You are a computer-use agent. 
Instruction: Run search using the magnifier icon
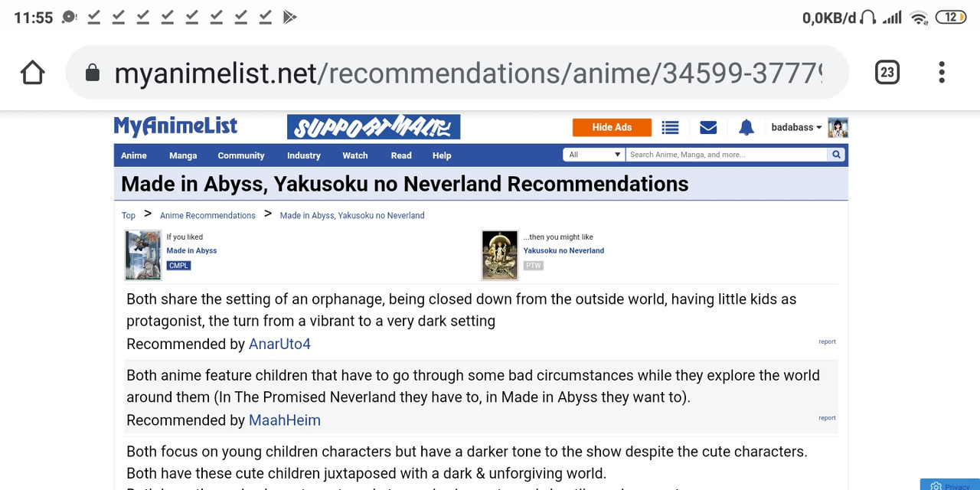tap(835, 154)
